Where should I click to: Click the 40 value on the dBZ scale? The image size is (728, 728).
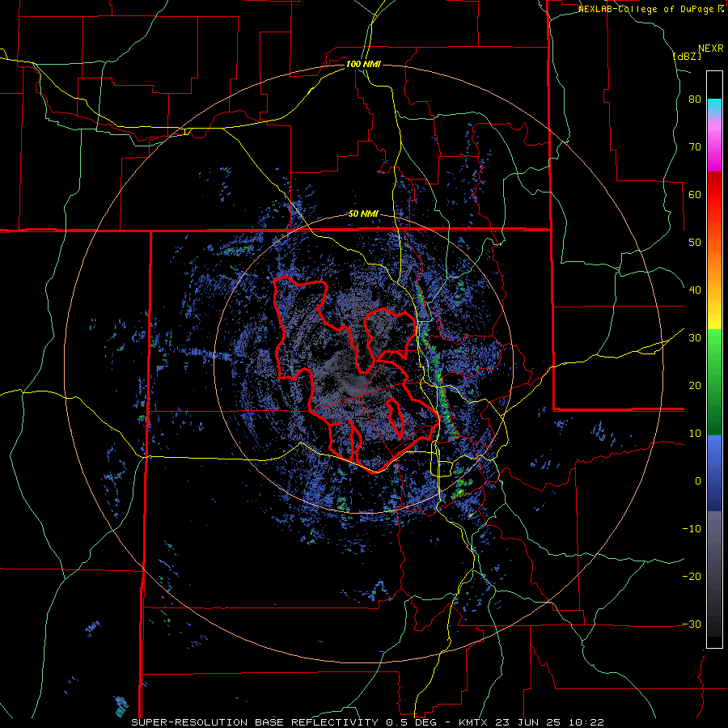point(695,290)
